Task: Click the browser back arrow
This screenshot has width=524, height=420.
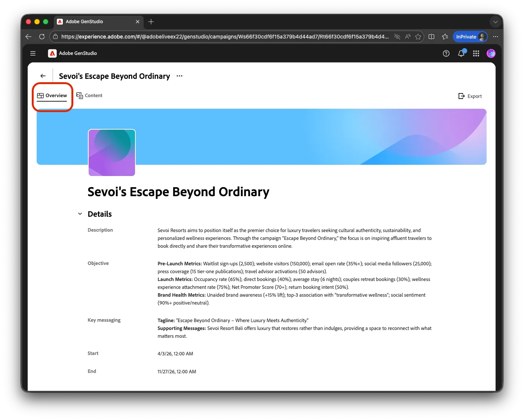Action: [x=28, y=37]
